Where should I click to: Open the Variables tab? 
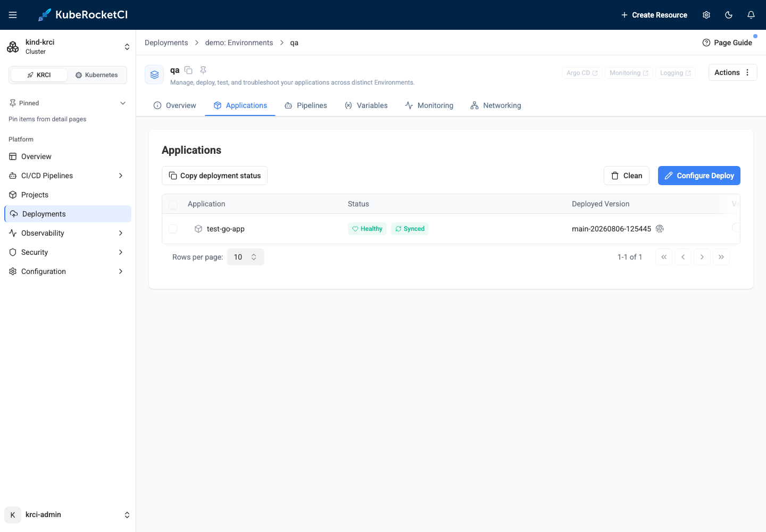pyautogui.click(x=366, y=105)
